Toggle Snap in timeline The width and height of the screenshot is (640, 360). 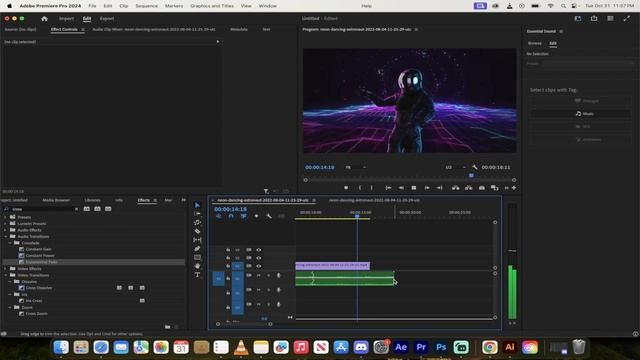click(x=231, y=216)
